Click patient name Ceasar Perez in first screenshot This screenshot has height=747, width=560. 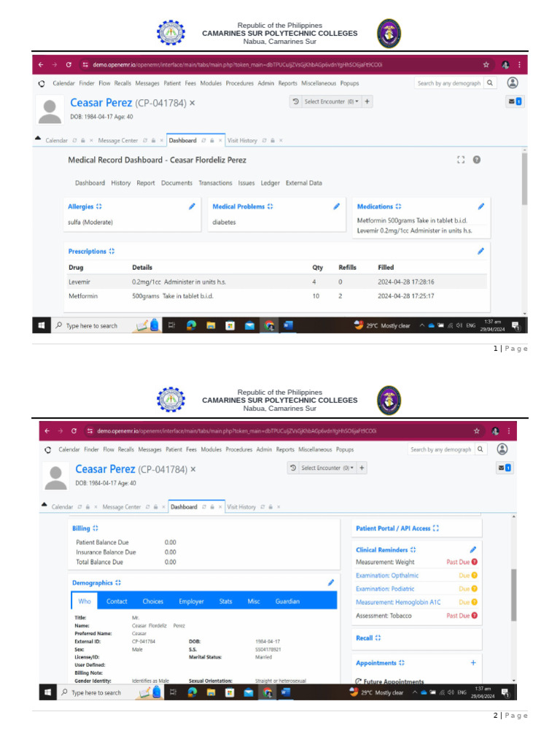(101, 102)
